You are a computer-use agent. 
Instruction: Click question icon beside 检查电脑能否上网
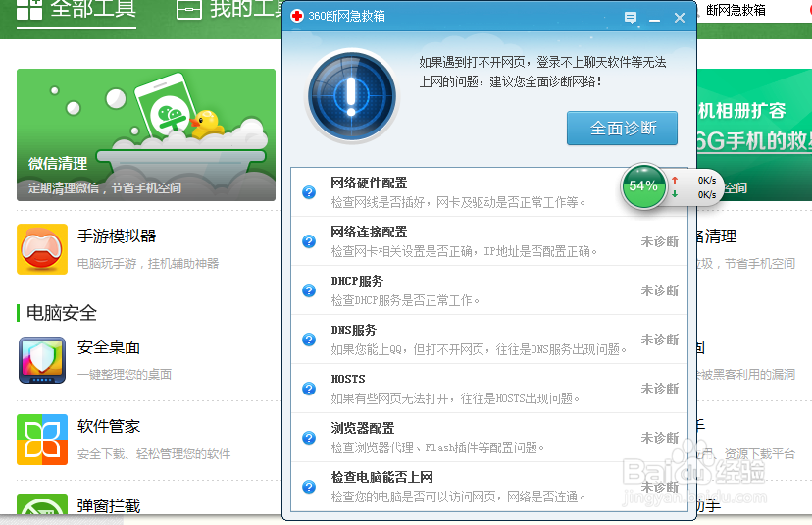click(x=309, y=487)
